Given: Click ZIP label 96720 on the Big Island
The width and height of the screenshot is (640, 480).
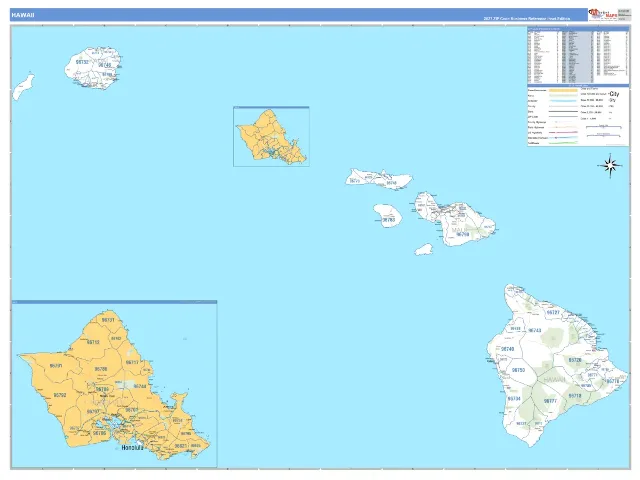Looking at the screenshot, I should [x=575, y=360].
